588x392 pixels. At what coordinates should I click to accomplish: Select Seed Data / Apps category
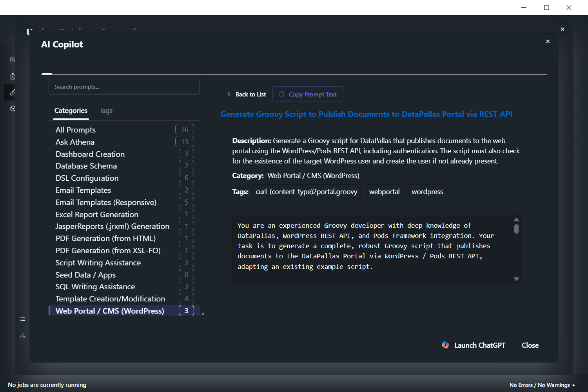124,275
